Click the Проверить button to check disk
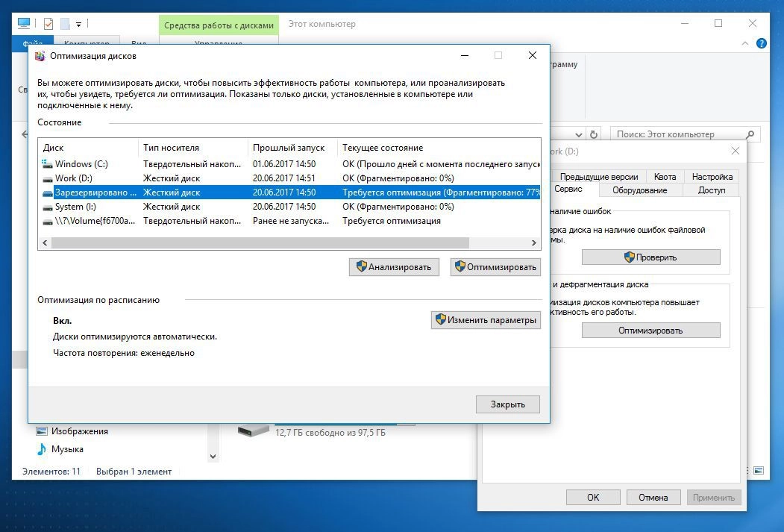This screenshot has width=784, height=532. [650, 257]
